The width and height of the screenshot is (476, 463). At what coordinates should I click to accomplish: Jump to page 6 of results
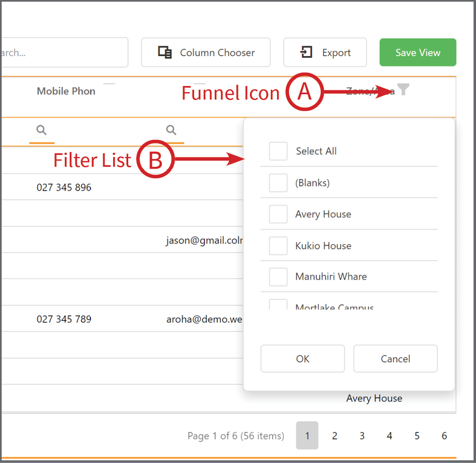(x=444, y=436)
